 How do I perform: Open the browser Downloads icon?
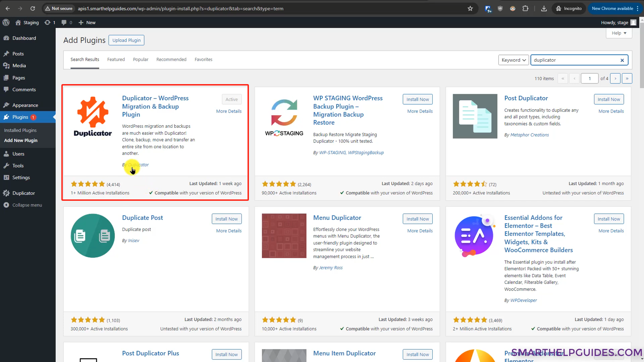(544, 8)
